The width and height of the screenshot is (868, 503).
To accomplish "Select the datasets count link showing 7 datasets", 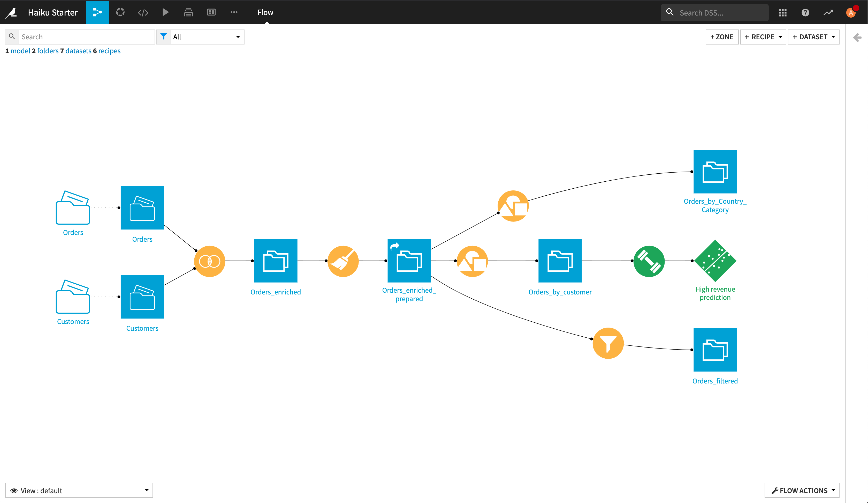I will point(78,50).
